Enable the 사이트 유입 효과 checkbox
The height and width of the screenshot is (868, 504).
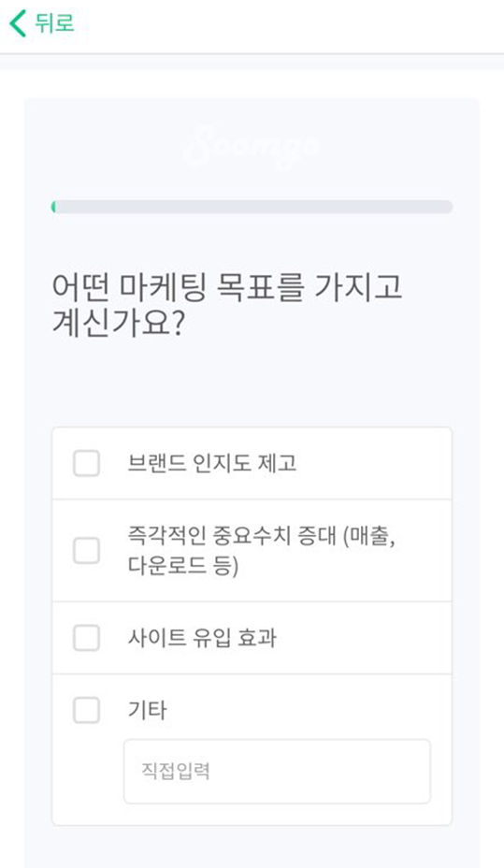(86, 638)
